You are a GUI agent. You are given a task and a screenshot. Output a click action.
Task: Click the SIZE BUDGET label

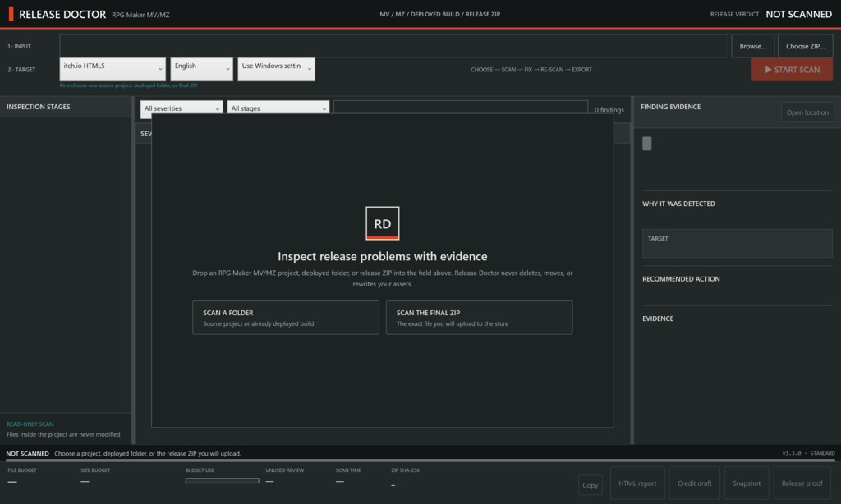point(95,470)
